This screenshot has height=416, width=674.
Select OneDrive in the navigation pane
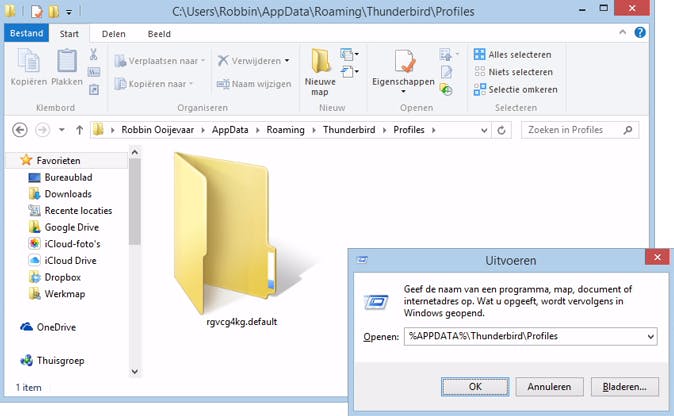click(56, 327)
